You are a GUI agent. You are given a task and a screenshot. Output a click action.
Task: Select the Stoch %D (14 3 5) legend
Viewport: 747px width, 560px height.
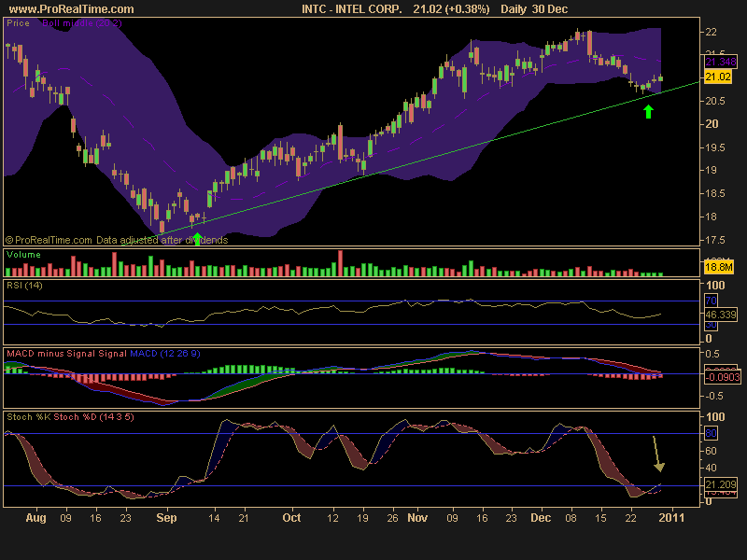pyautogui.click(x=94, y=416)
